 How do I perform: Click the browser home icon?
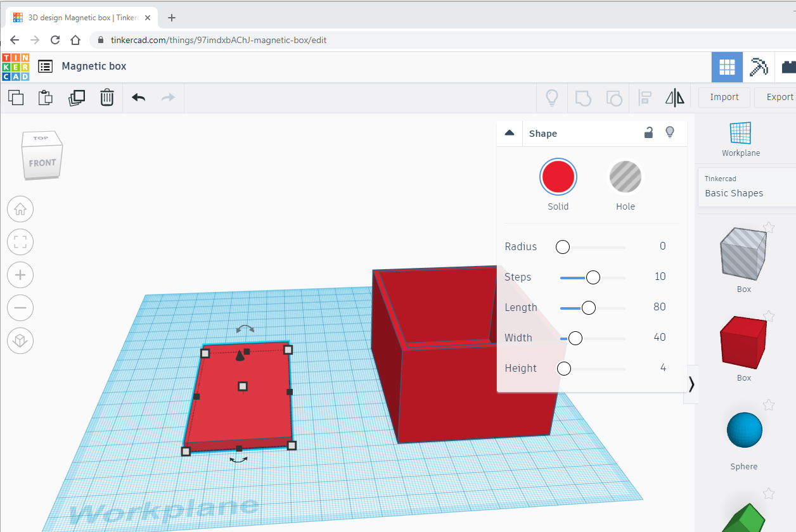point(75,40)
